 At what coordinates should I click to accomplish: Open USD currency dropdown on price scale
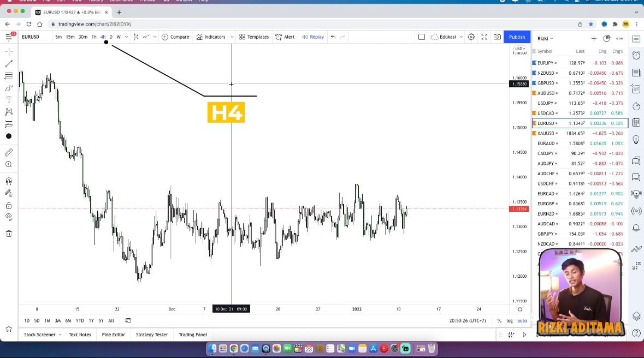click(520, 49)
